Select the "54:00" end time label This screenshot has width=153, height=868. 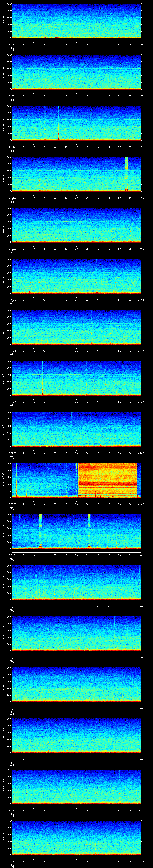(x=141, y=504)
